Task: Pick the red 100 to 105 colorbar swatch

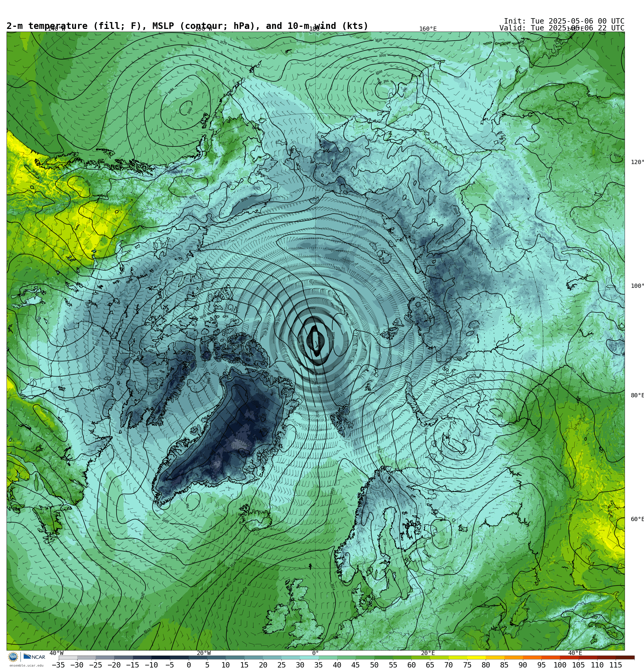Action: pyautogui.click(x=569, y=657)
